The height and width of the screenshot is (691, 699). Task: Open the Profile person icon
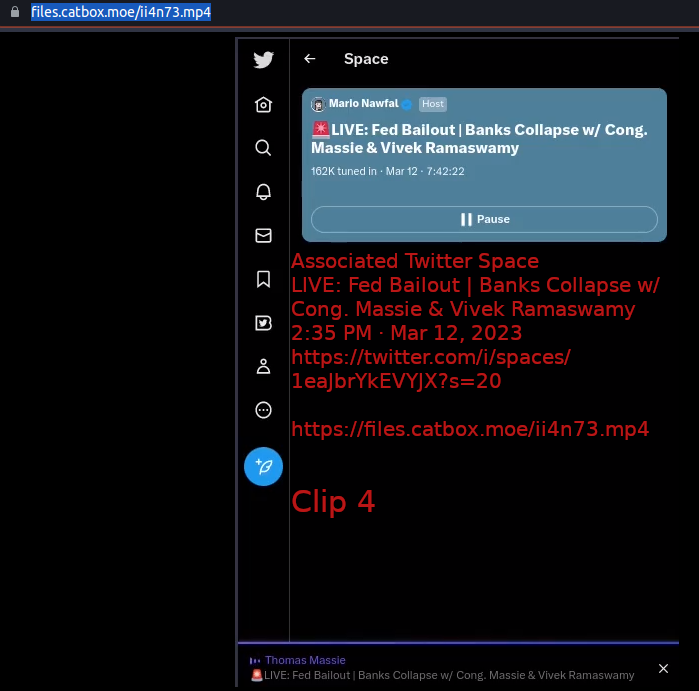point(263,366)
